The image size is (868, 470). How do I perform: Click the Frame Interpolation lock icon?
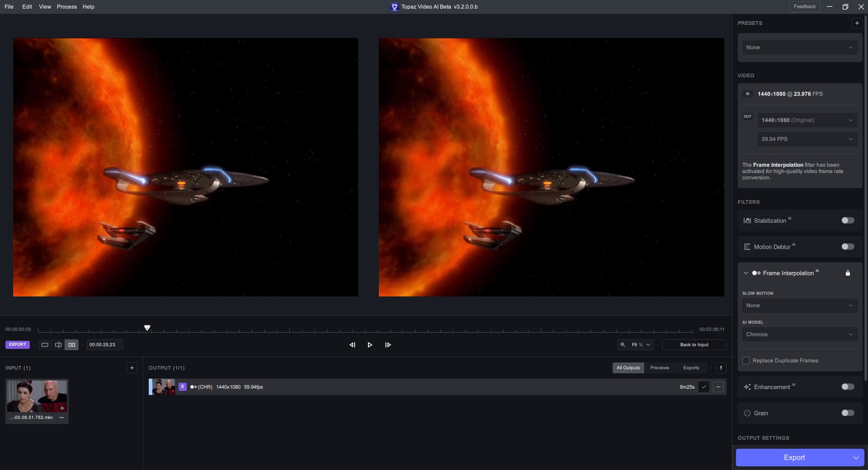point(848,273)
